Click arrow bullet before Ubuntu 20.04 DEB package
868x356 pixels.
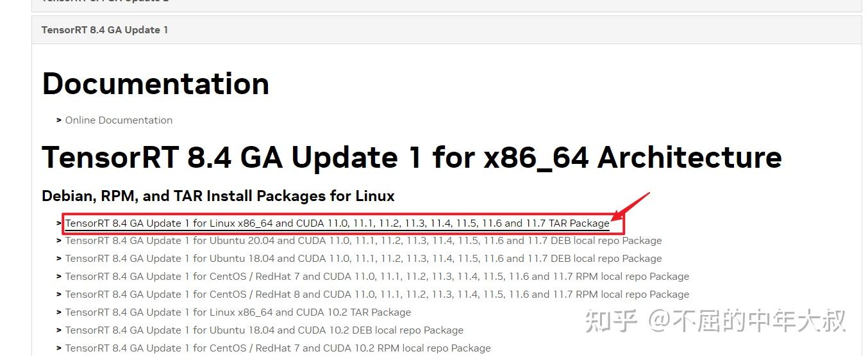click(59, 241)
